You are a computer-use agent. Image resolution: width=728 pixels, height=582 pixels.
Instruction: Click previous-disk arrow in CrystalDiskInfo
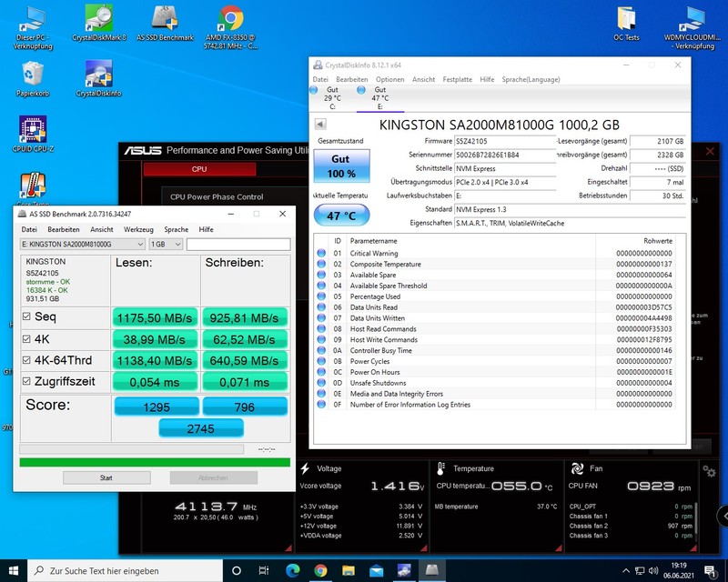320,124
